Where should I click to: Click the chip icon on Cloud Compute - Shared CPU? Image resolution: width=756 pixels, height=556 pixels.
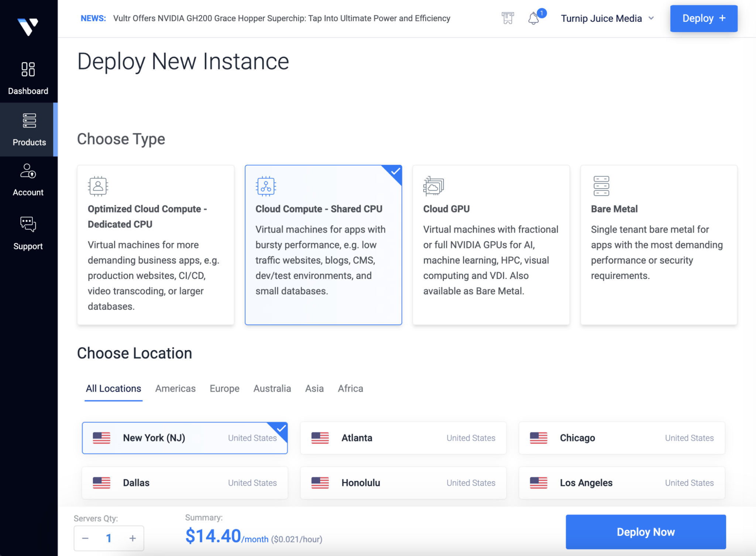[x=266, y=187]
